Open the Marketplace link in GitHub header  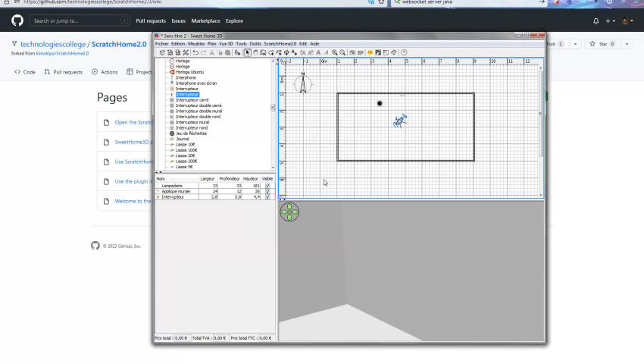tap(205, 20)
